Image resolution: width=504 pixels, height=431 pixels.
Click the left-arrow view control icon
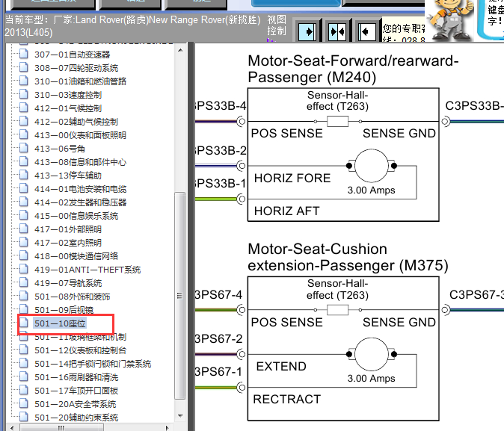366,31
